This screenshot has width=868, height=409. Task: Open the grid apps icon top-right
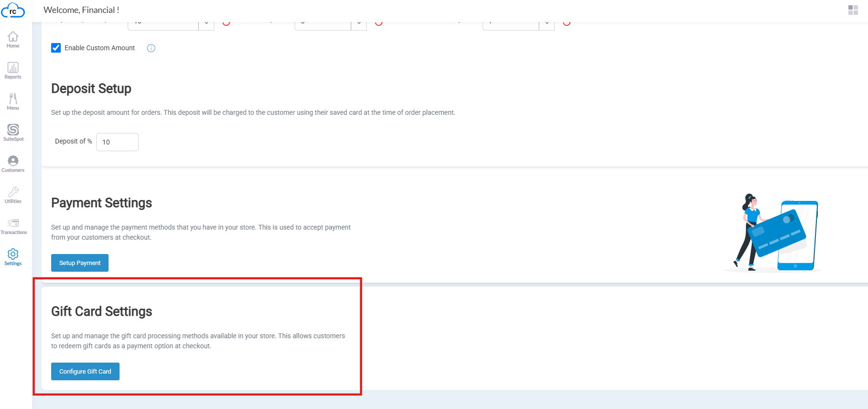pos(853,10)
